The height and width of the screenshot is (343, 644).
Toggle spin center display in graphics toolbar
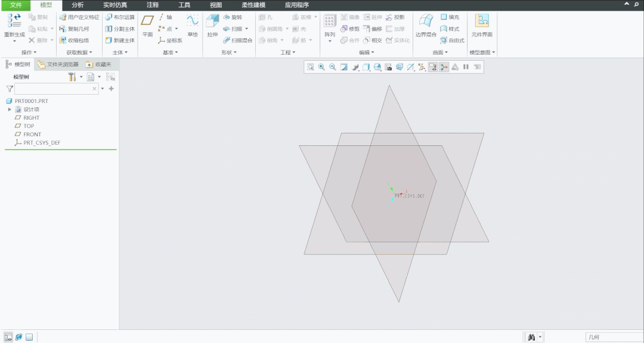coord(444,67)
